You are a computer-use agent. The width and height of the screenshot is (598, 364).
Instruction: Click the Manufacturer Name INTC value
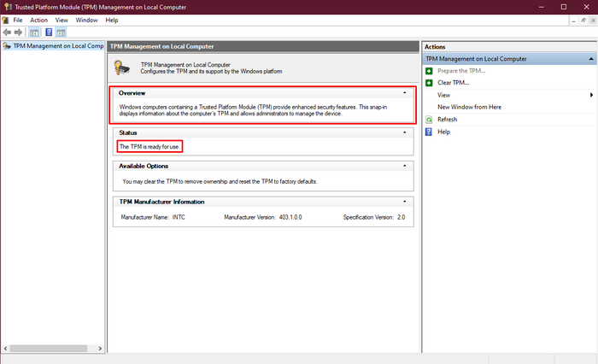[x=179, y=217]
